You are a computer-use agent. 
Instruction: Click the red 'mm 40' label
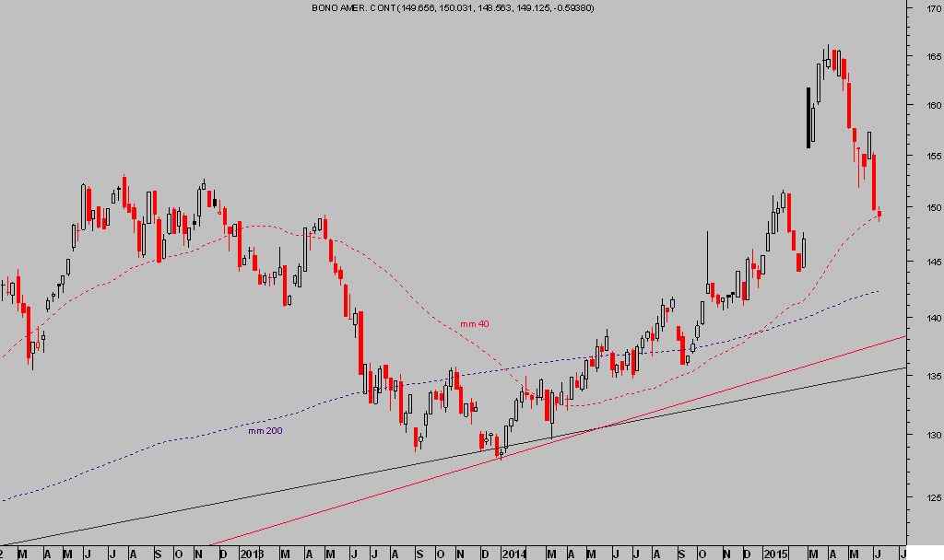[474, 324]
